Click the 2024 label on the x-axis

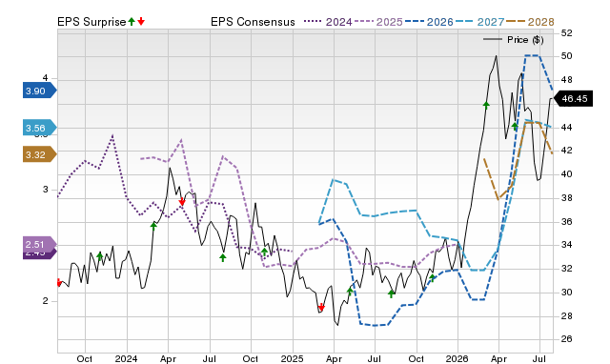(x=126, y=358)
